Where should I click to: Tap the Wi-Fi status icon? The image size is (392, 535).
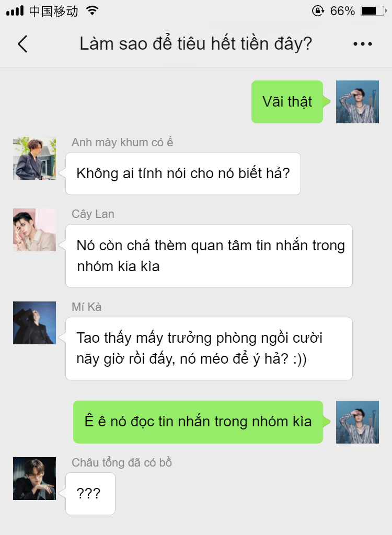coord(92,10)
